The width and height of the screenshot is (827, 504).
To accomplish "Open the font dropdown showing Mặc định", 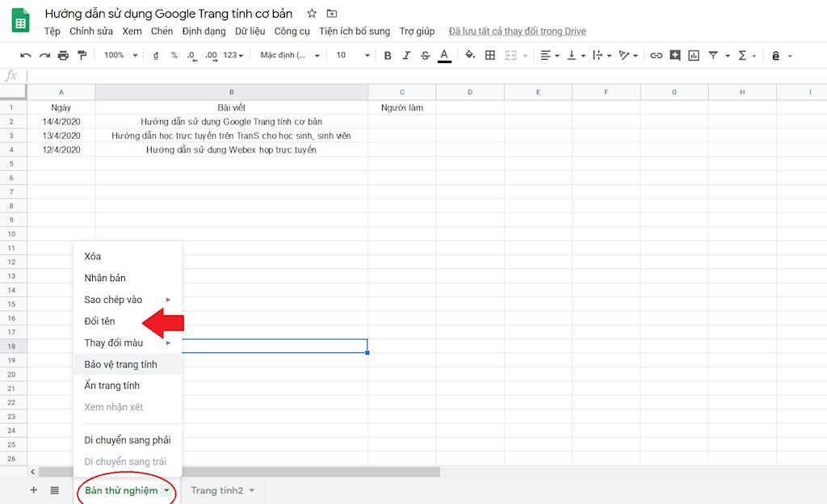I will (x=287, y=55).
